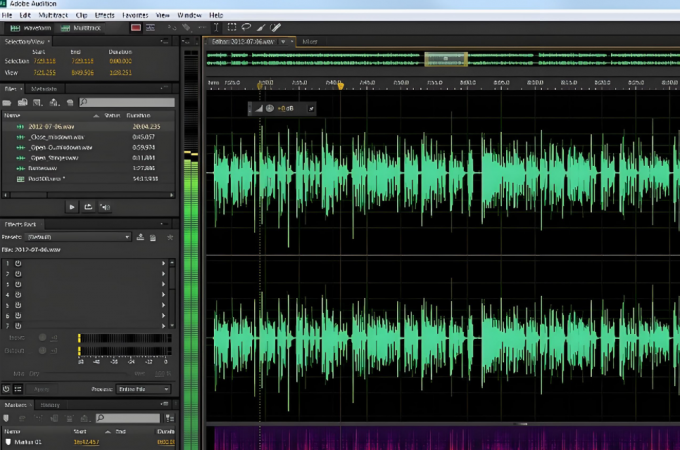Open the editor file dropdown arrow

click(283, 42)
